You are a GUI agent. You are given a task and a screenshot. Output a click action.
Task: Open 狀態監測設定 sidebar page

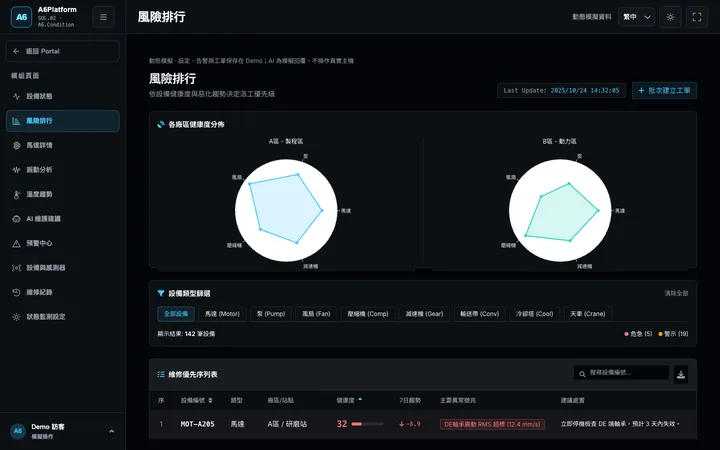pos(63,317)
